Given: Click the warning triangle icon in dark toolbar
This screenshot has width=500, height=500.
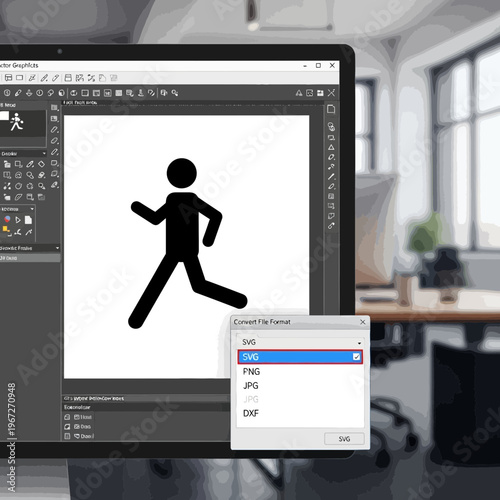Looking at the screenshot, I should [x=299, y=93].
